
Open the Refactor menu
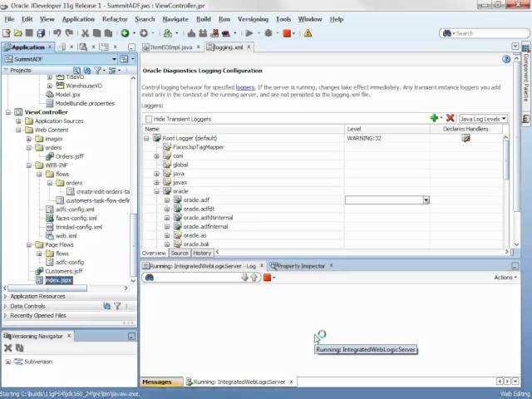point(115,19)
